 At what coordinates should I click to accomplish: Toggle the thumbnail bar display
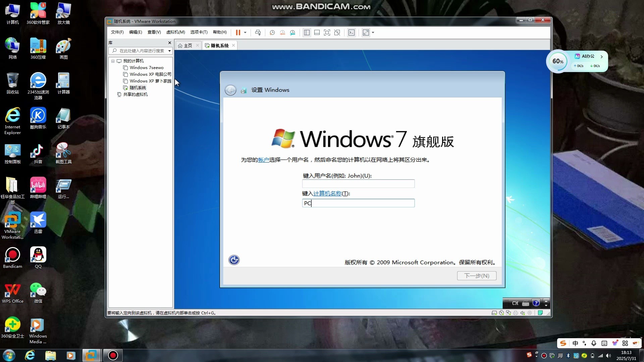(x=317, y=33)
